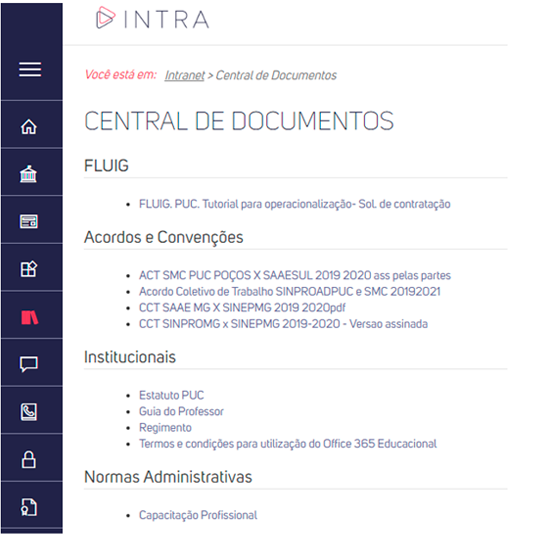Open the Estatuto PUC link

pyautogui.click(x=172, y=395)
